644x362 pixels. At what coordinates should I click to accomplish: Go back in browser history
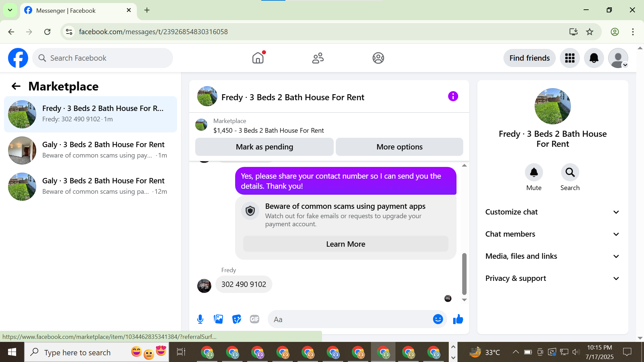11,32
